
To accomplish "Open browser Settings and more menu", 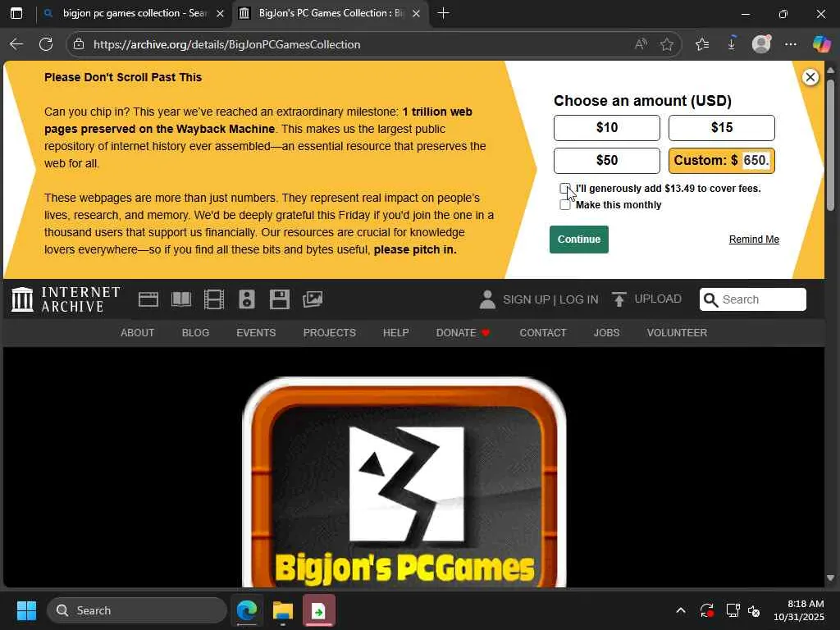I will click(x=791, y=44).
